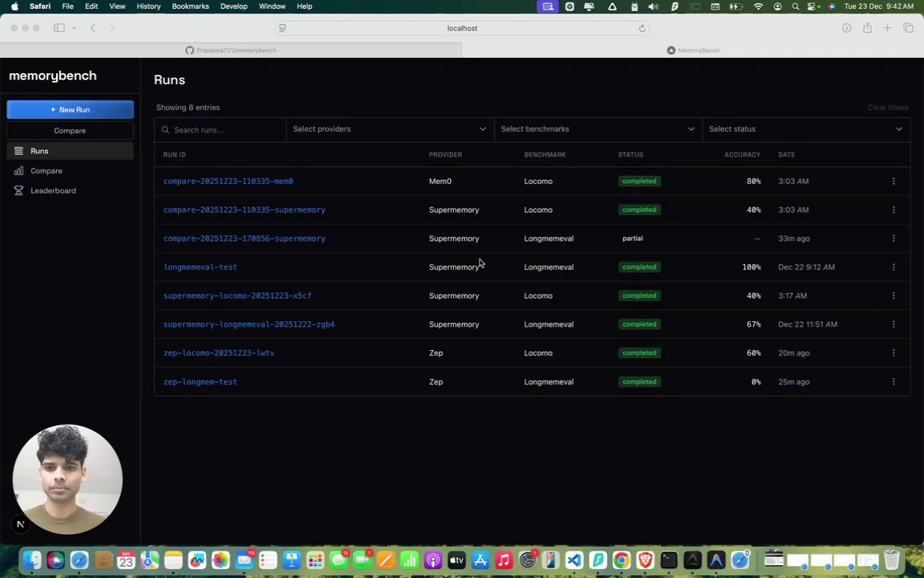Viewport: 924px width, 578px height.
Task: Open options menu for zep-longmem-test run
Action: [x=894, y=381]
